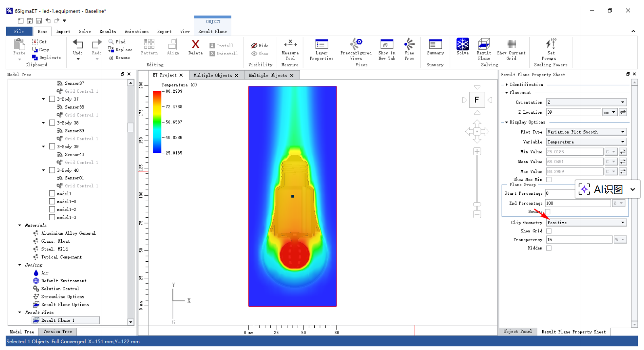This screenshot has width=644, height=350.
Task: Check the model1 tree checkbox
Action: tap(52, 194)
